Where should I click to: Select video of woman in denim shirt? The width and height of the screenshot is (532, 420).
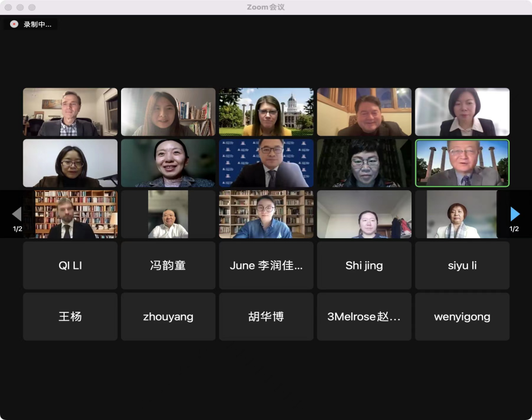[266, 214]
